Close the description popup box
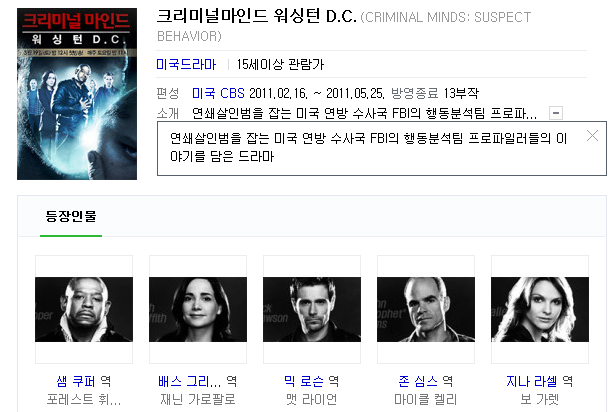The width and height of the screenshot is (616, 412). tap(592, 136)
